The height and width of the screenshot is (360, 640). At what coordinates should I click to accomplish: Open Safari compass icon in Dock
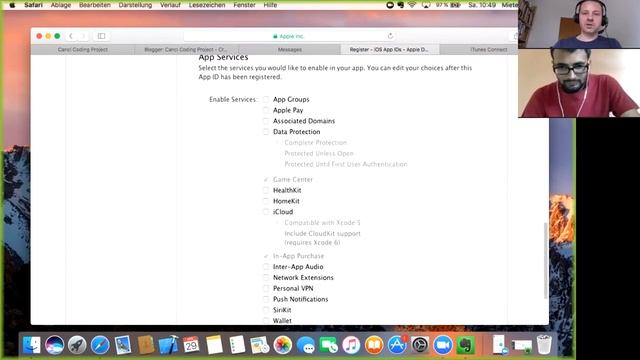tap(100, 345)
